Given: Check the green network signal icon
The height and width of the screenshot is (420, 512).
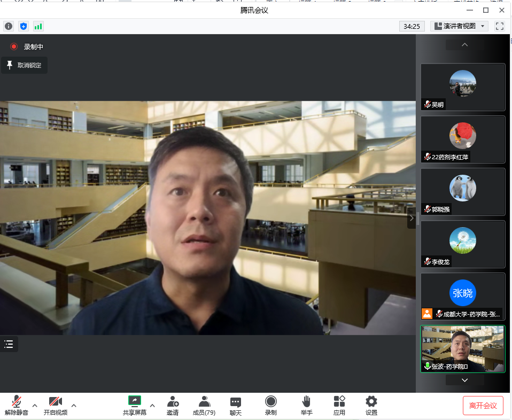Looking at the screenshot, I should (38, 26).
